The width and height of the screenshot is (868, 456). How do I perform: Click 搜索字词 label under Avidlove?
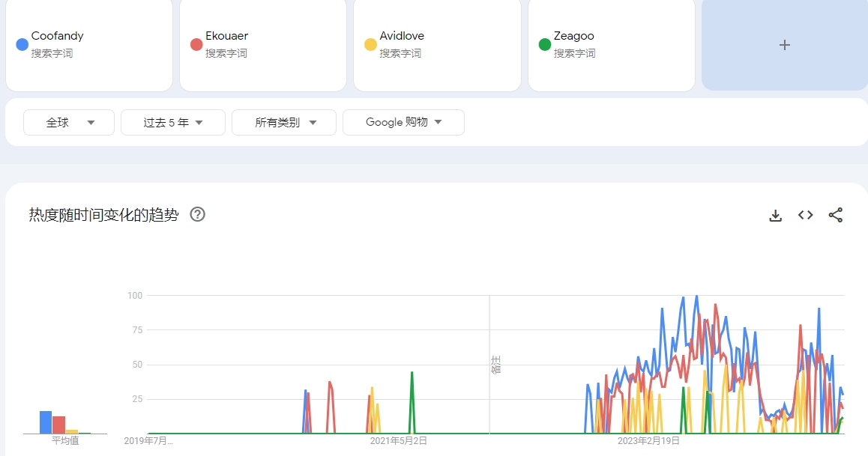[400, 54]
